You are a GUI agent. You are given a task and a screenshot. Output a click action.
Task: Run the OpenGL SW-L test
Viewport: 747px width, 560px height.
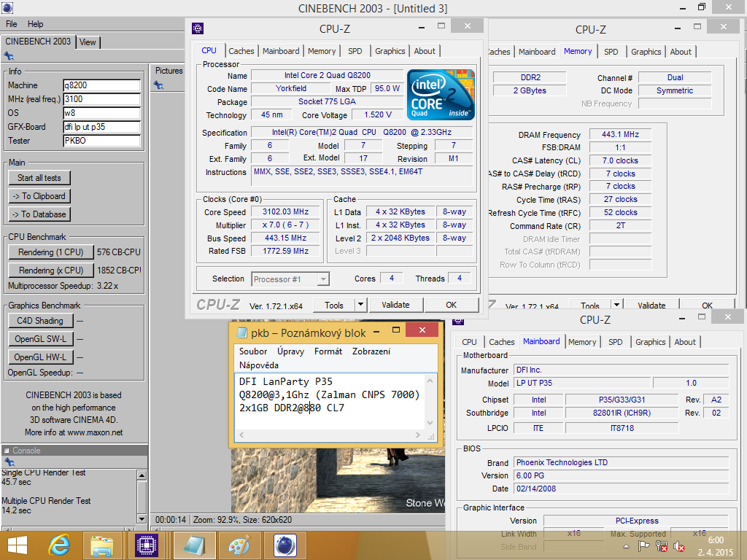click(41, 338)
